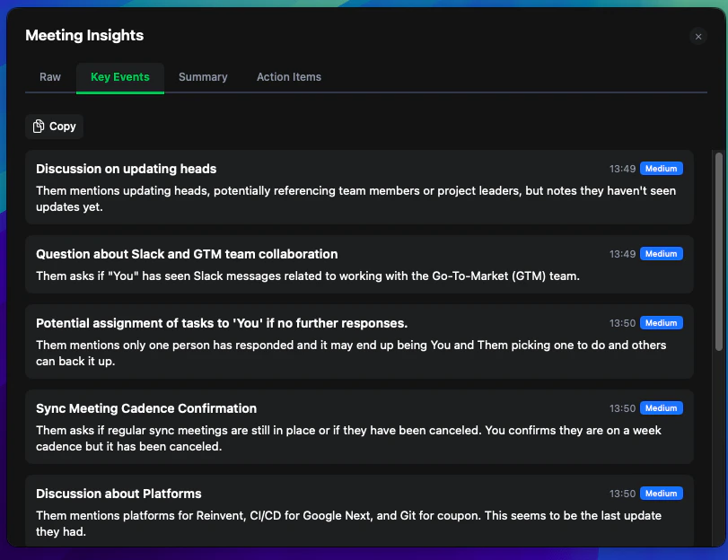Select the 'Sync Meeting Cadence Confirmation' card
Viewport: 728px width, 560px height.
pos(359,426)
